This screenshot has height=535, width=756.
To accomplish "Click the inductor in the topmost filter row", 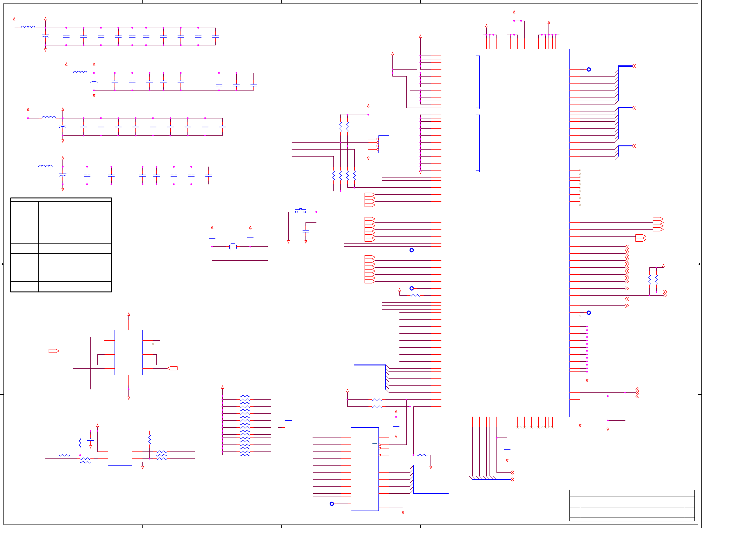I will tap(28, 27).
